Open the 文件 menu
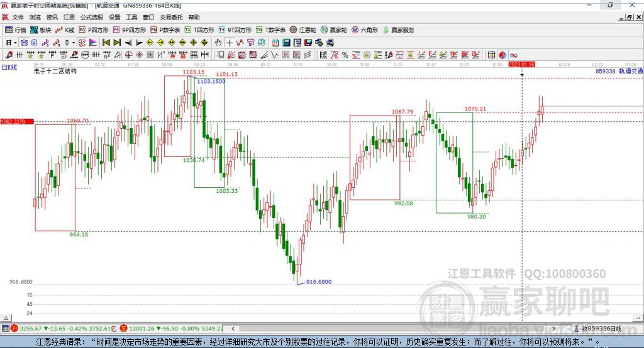Viewport: 644px width, 348px height. (x=18, y=17)
